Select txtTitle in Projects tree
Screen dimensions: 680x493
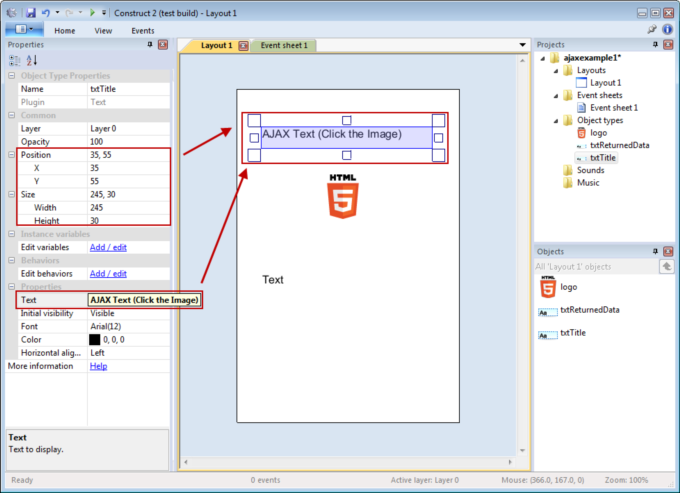point(603,158)
